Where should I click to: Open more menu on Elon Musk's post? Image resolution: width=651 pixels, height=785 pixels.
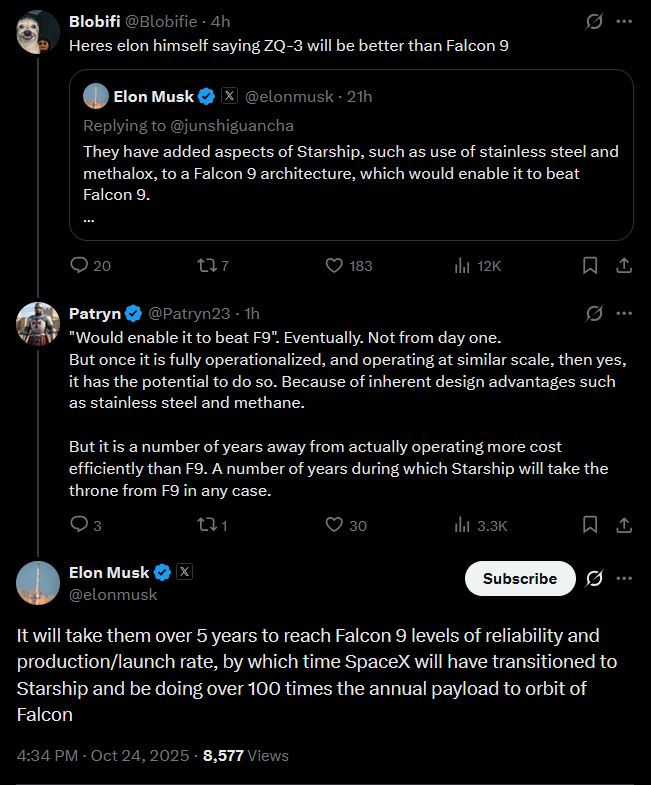click(624, 578)
